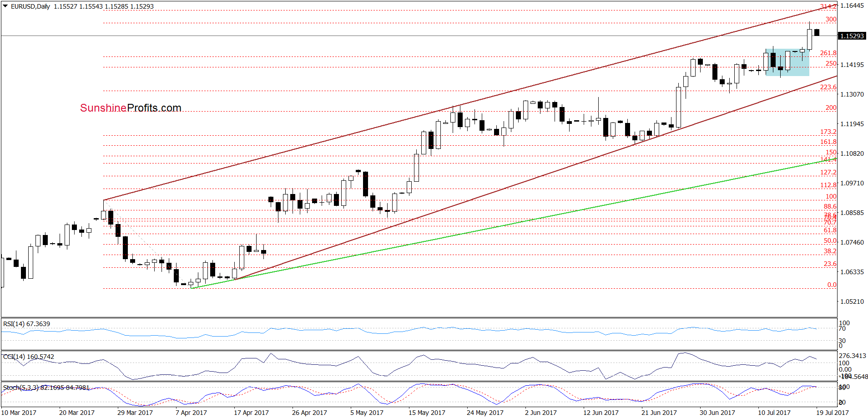Click the 1.08585 price scale label
Viewport: 868px width, 419px height.
click(x=852, y=213)
